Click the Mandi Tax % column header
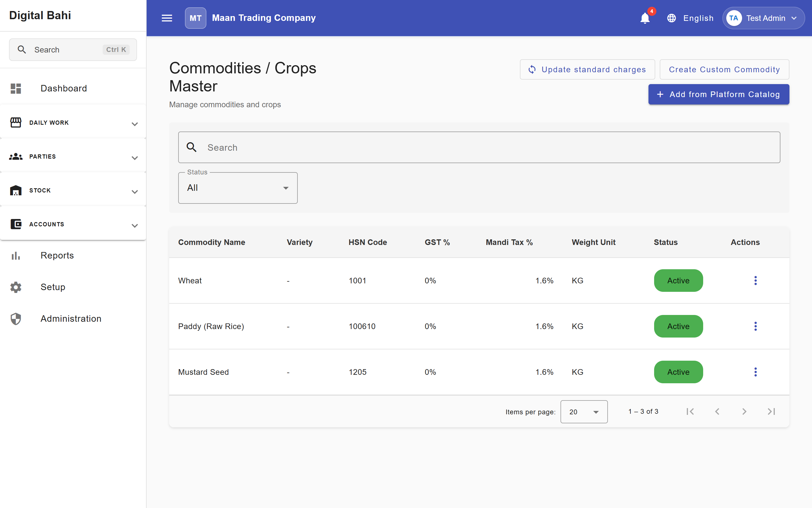This screenshot has height=508, width=812. tap(509, 242)
